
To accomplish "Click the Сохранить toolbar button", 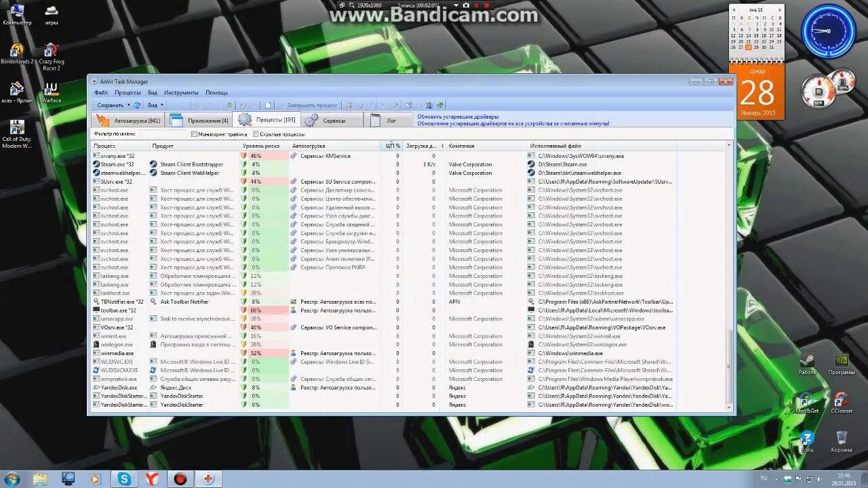I will click(110, 105).
